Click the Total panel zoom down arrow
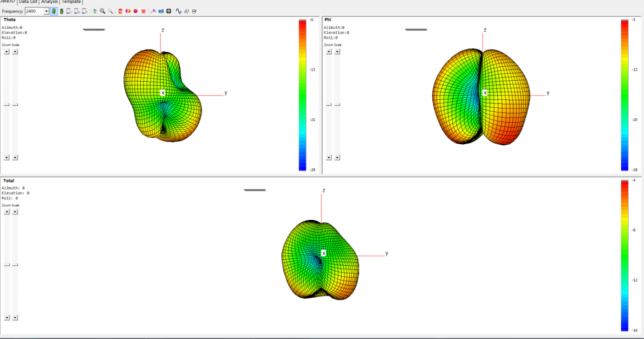Screen dimensions: 644x339 click(7, 318)
